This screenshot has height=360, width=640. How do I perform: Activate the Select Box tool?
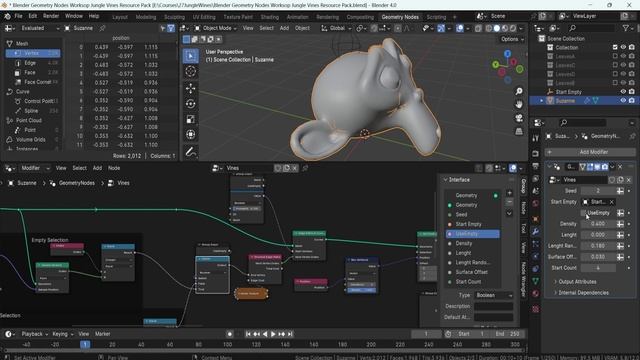pyautogui.click(x=190, y=56)
